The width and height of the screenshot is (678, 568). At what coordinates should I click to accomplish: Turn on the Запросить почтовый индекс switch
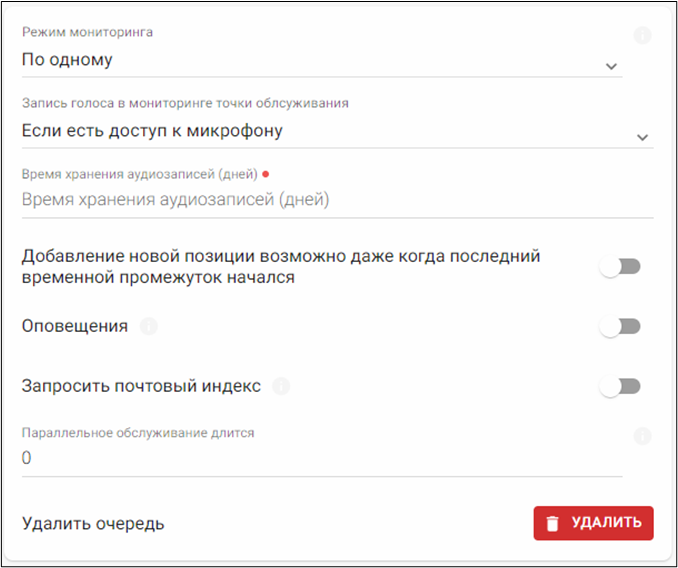coord(619,386)
